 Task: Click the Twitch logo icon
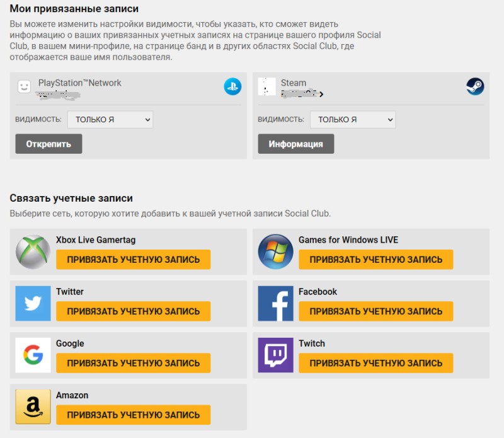pyautogui.click(x=275, y=355)
